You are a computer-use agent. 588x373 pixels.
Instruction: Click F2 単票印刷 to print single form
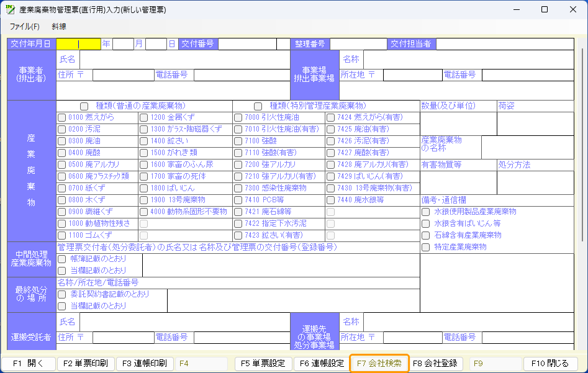point(84,364)
